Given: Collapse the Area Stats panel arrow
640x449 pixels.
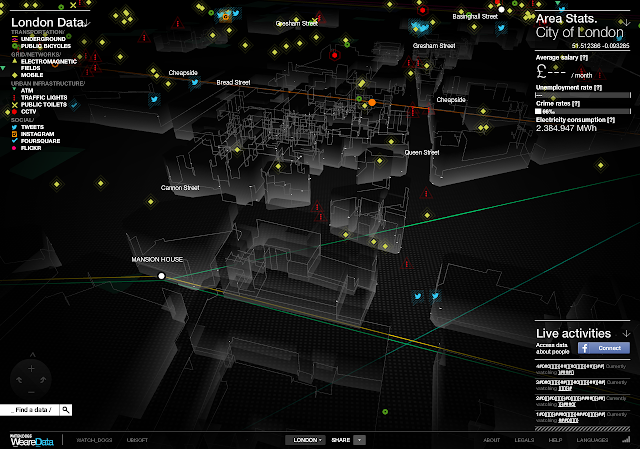Looking at the screenshot, I should pyautogui.click(x=626, y=21).
